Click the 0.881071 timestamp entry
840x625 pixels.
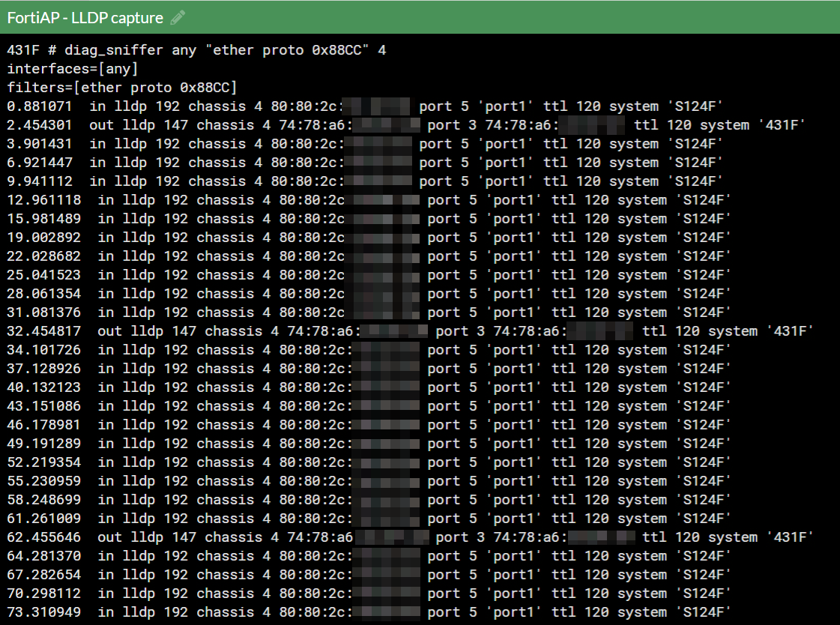pos(39,106)
